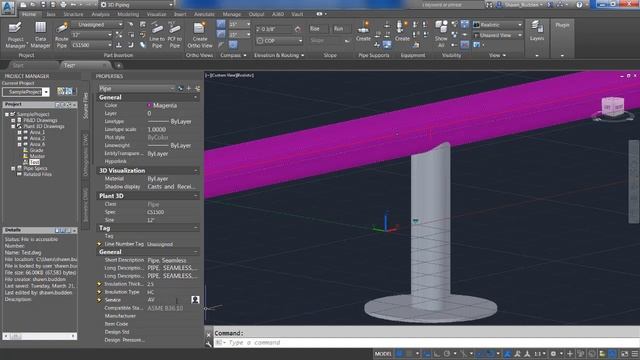640x360 pixels.
Task: Open the Unsaved View dropdown
Action: click(x=498, y=35)
